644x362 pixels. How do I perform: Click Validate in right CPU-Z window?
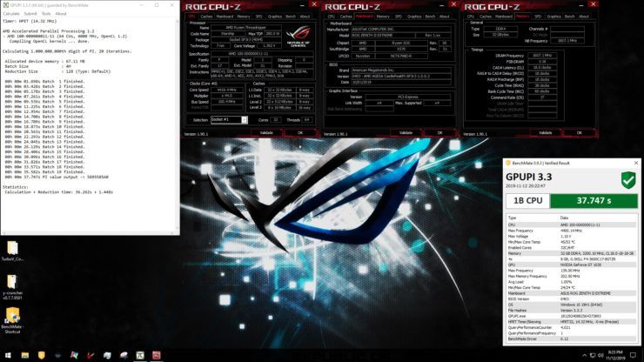[x=545, y=133]
